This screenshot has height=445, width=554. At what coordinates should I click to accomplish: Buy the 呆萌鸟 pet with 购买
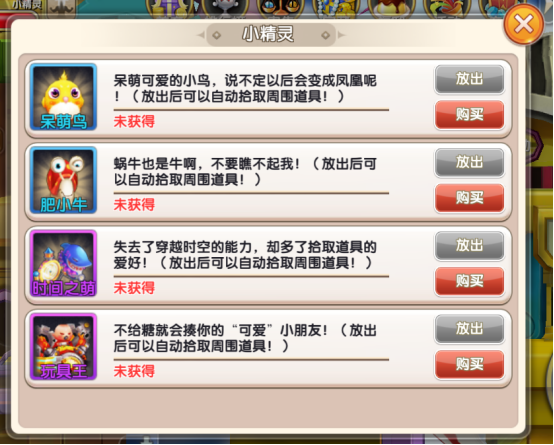click(x=469, y=115)
